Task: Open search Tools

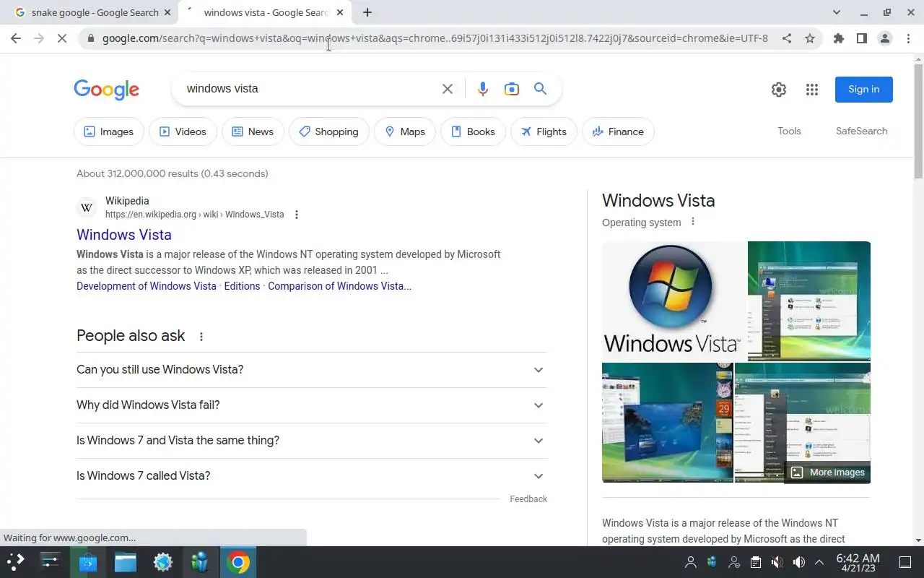Action: click(x=789, y=131)
